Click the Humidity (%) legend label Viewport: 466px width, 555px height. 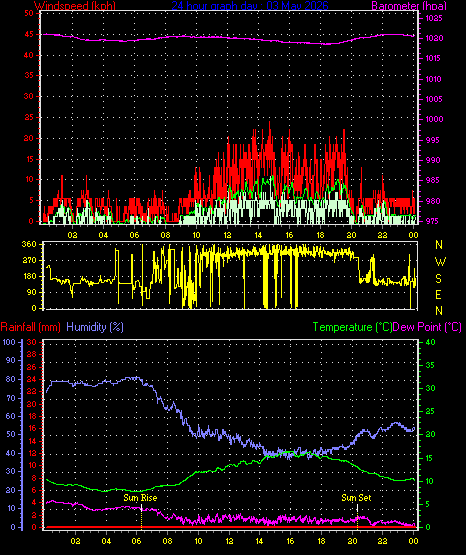pyautogui.click(x=95, y=327)
